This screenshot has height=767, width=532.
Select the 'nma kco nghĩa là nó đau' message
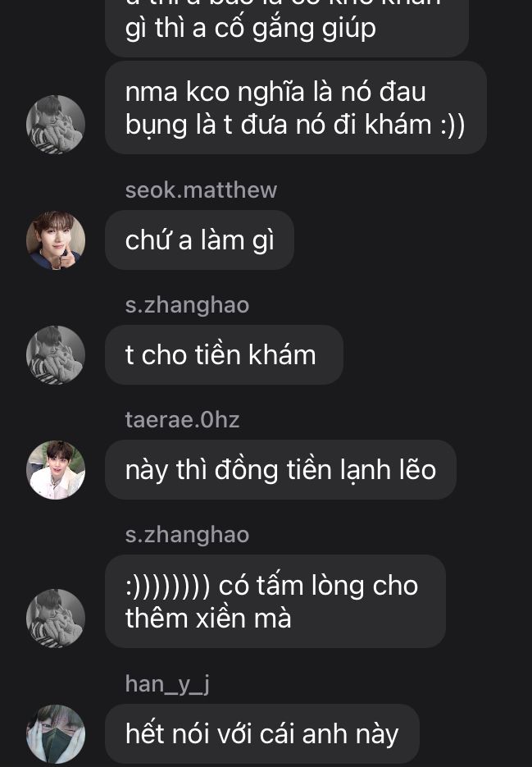click(x=296, y=107)
